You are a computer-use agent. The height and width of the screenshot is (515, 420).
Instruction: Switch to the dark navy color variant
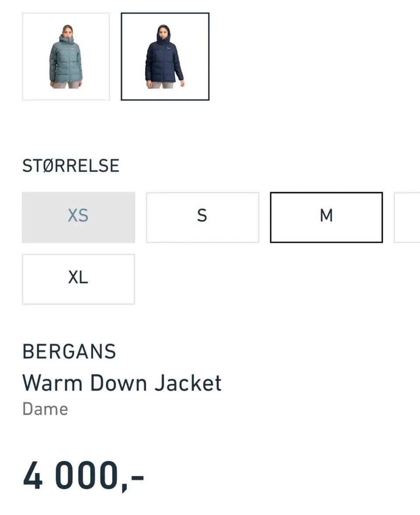tap(165, 56)
